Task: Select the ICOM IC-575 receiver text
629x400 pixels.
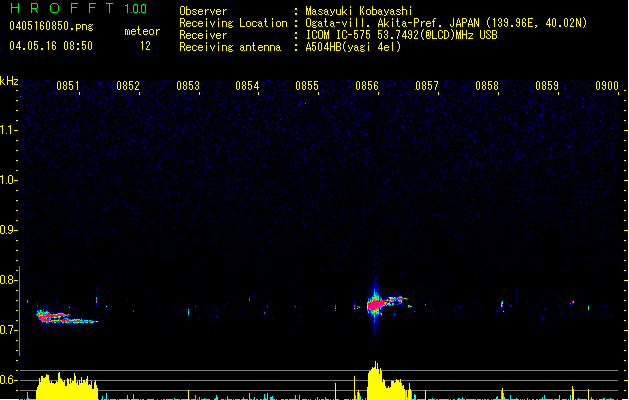Action: click(400, 35)
